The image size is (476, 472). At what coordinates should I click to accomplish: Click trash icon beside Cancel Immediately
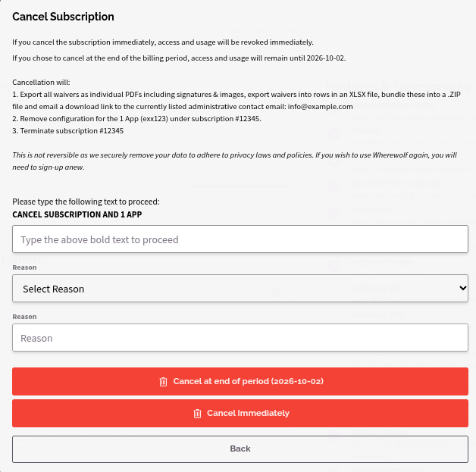pos(197,414)
